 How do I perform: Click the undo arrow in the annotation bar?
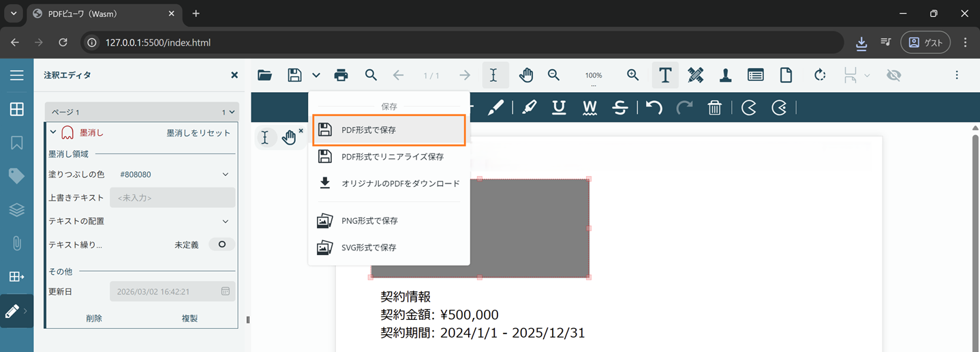tap(654, 108)
